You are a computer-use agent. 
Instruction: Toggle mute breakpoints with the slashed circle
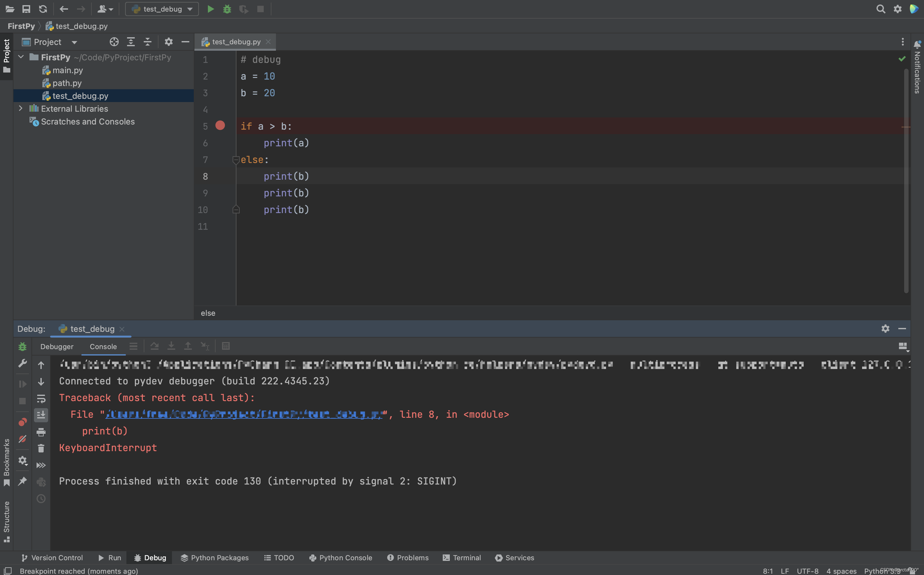pyautogui.click(x=22, y=439)
